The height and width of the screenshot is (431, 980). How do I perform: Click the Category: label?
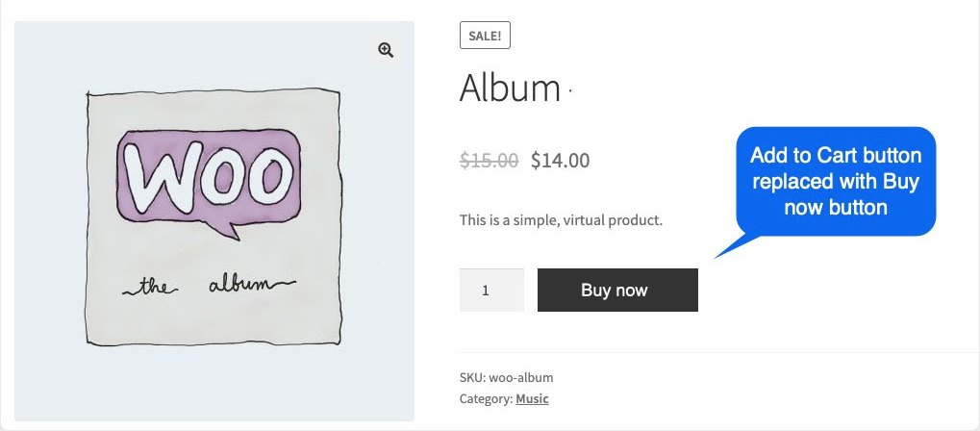(x=486, y=398)
